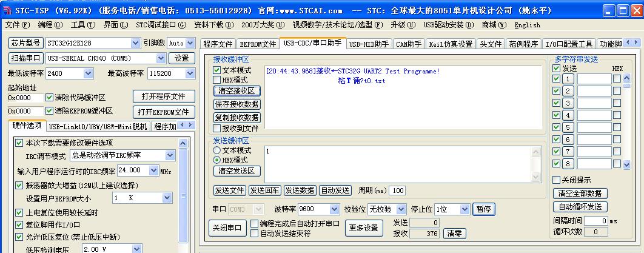Switch to USB-HID助手 tab
644x253 pixels.
pyautogui.click(x=369, y=44)
